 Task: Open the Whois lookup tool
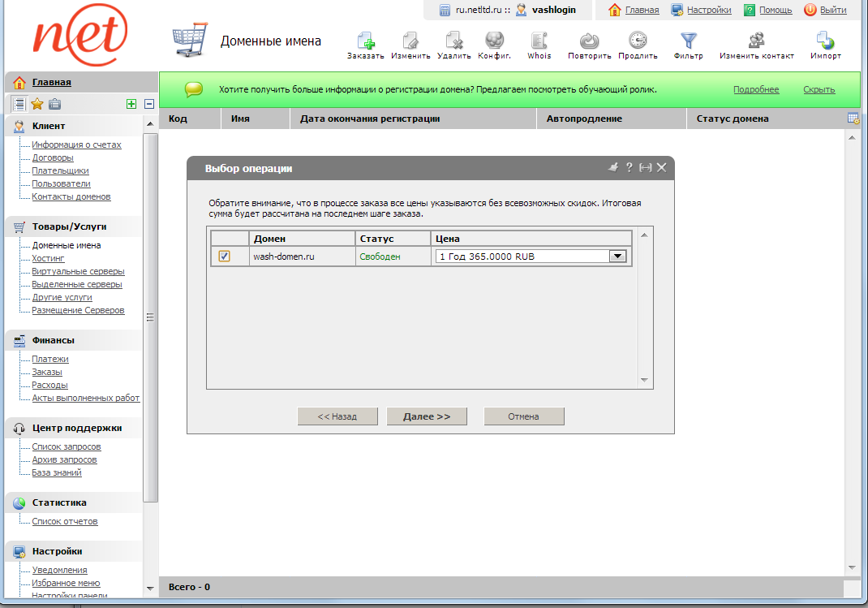[539, 41]
